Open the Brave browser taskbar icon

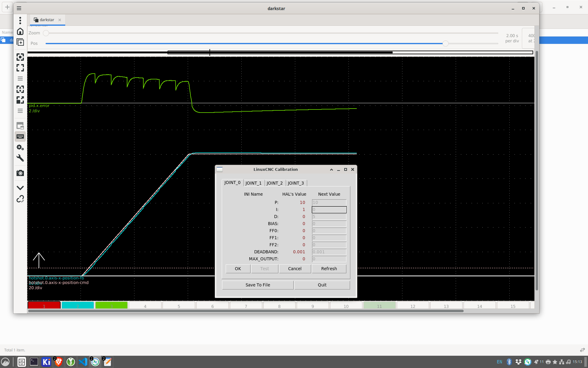click(58, 362)
